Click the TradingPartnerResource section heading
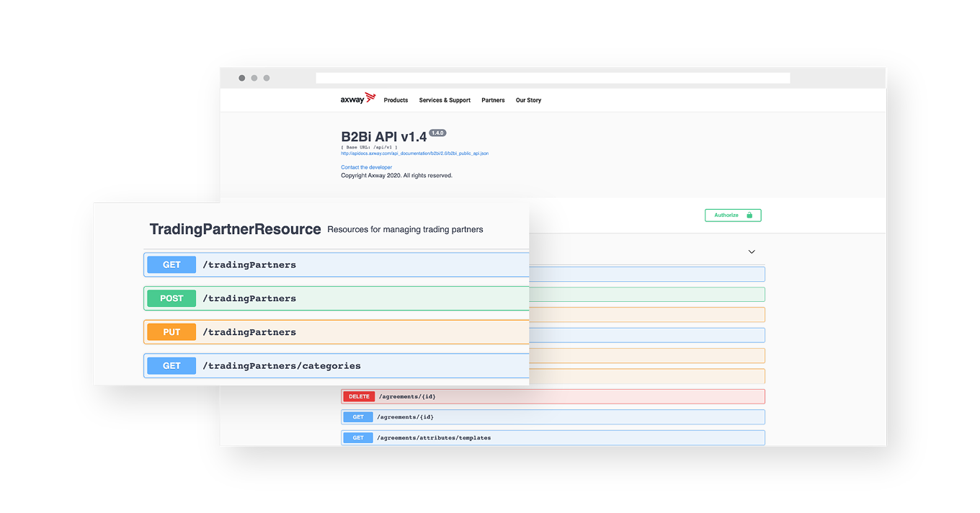Image resolution: width=980 pixels, height=513 pixels. 235,229
